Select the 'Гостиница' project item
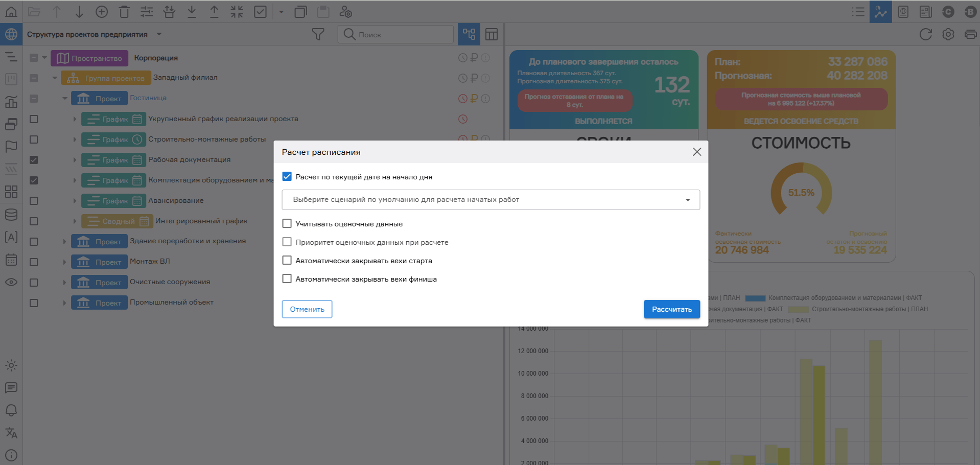Viewport: 980px width, 465px height. (x=148, y=98)
